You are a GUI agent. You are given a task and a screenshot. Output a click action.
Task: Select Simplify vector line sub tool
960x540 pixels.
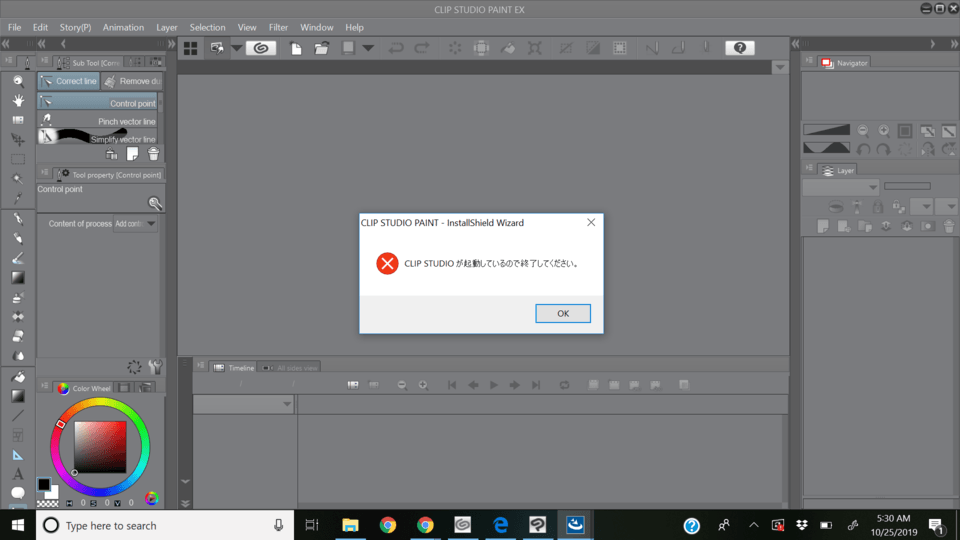point(98,138)
